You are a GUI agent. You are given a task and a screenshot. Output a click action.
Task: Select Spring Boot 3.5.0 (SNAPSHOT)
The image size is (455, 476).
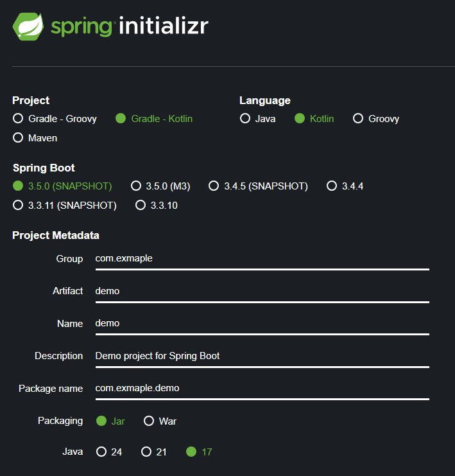tap(62, 186)
